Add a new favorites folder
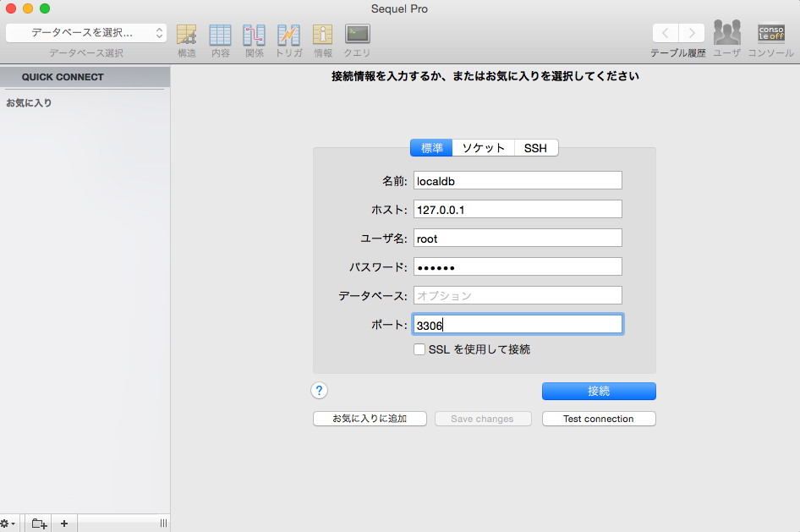This screenshot has height=532, width=800. 39,524
